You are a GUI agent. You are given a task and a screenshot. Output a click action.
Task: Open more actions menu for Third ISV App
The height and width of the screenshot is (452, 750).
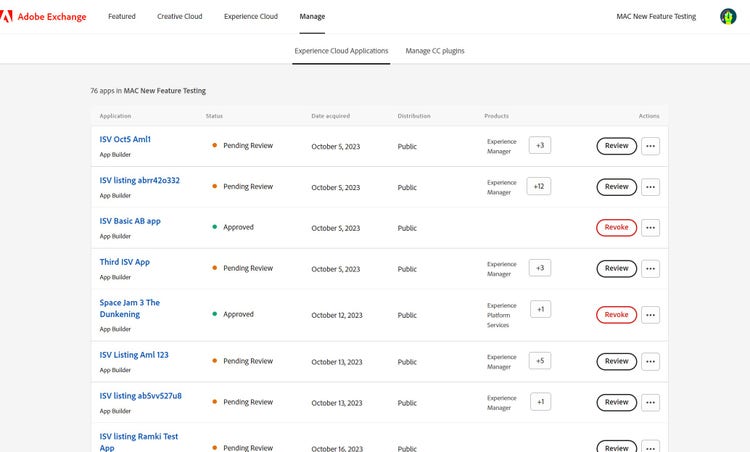pos(650,268)
